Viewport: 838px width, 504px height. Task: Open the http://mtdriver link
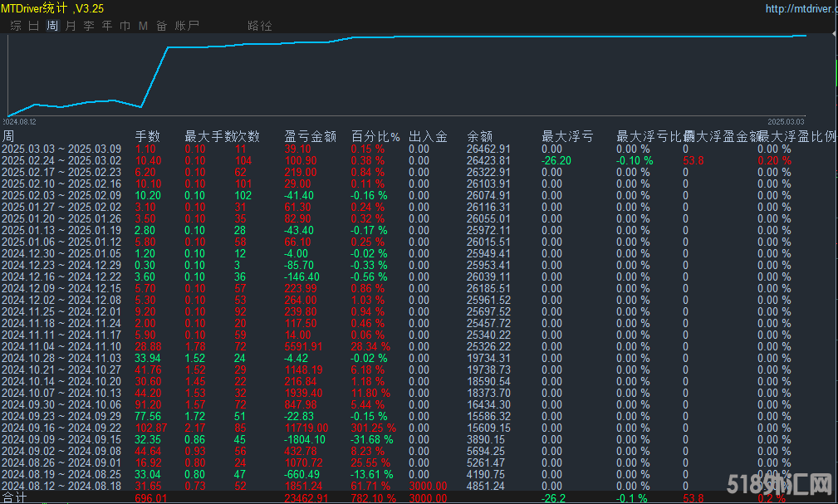point(801,8)
